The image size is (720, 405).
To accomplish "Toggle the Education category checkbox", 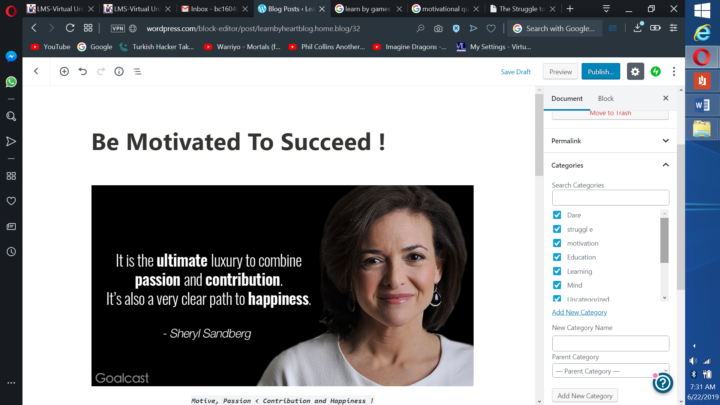I will point(557,257).
